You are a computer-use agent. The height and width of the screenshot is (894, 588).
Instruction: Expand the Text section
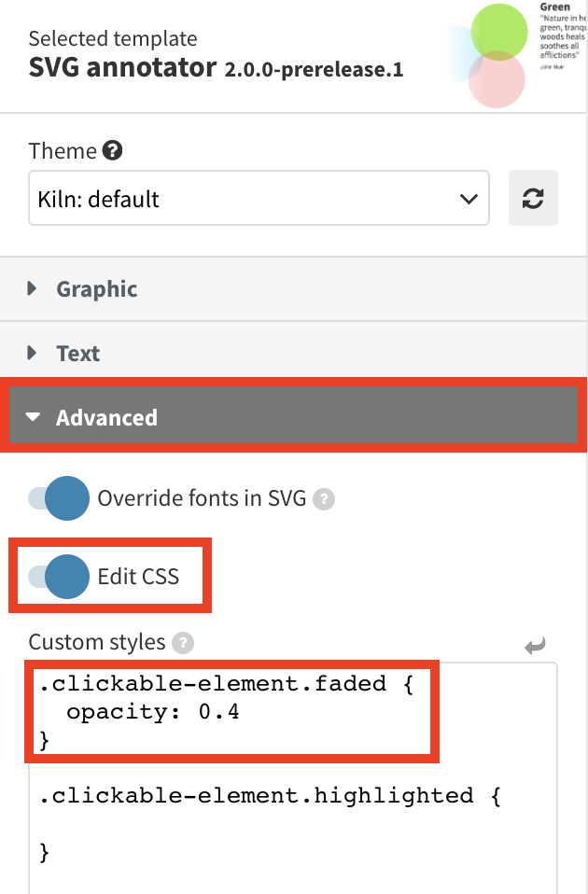(77, 353)
